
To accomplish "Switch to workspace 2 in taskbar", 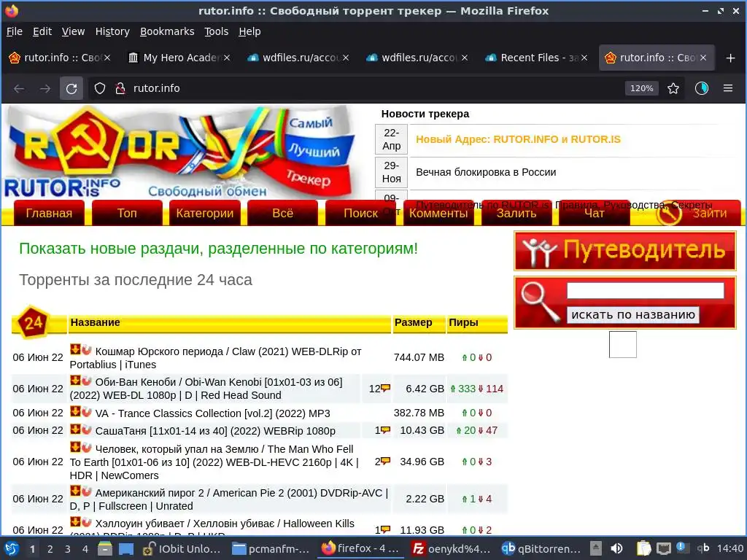I will (x=50, y=549).
